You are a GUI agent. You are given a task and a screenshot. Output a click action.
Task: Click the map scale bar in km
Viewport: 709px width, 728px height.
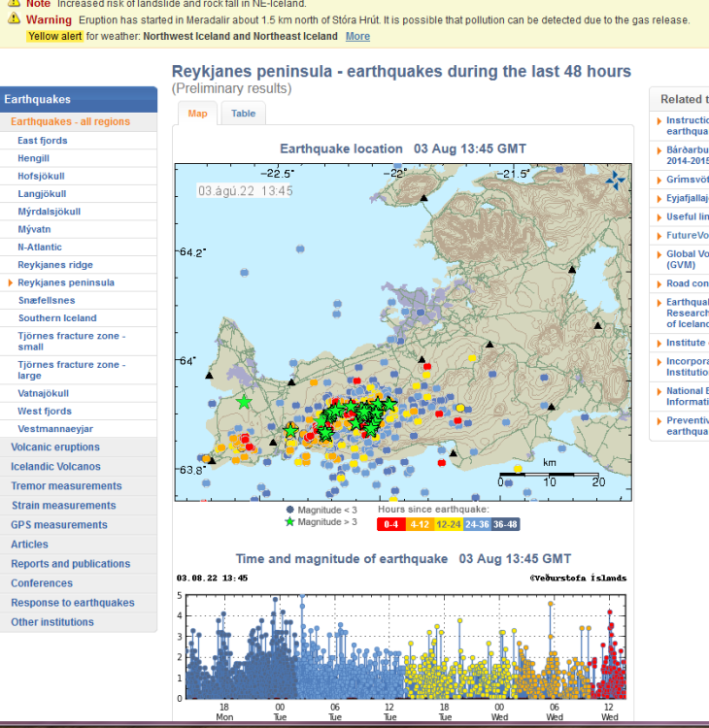(550, 477)
